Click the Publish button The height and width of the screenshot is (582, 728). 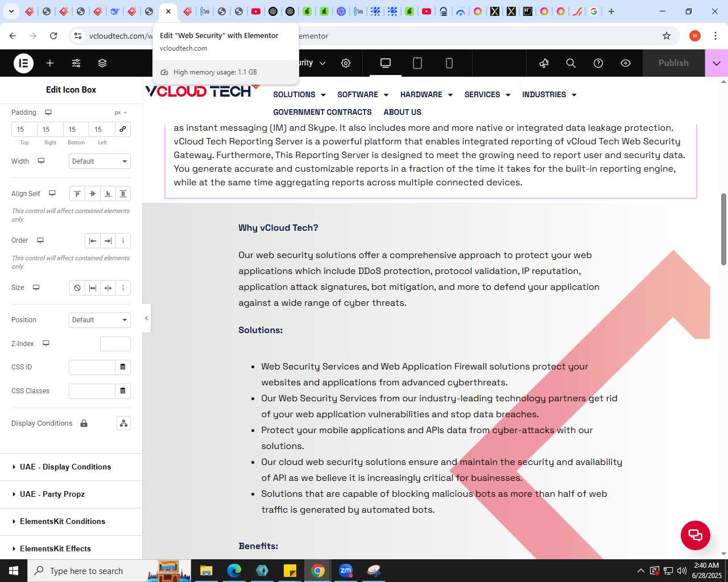click(x=673, y=63)
